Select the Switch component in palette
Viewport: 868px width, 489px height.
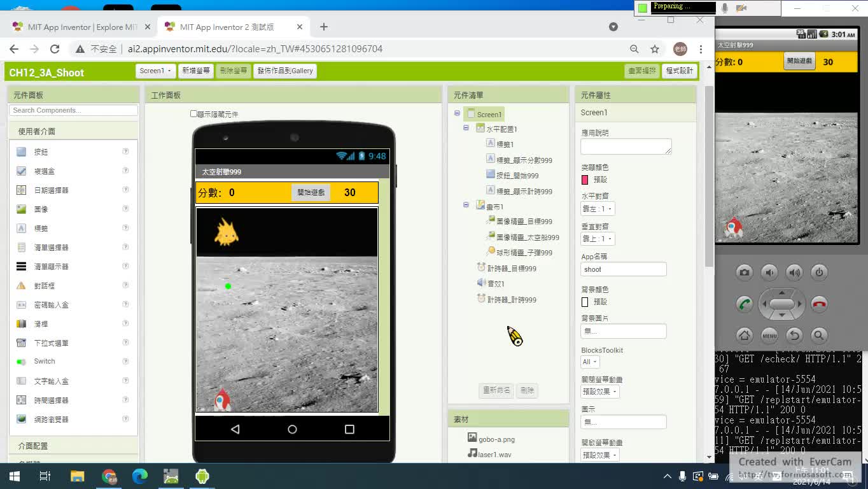click(x=44, y=361)
